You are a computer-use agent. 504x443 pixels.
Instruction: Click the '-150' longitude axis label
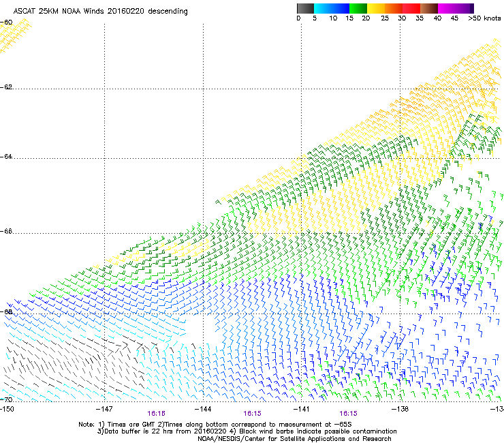(x=7, y=409)
